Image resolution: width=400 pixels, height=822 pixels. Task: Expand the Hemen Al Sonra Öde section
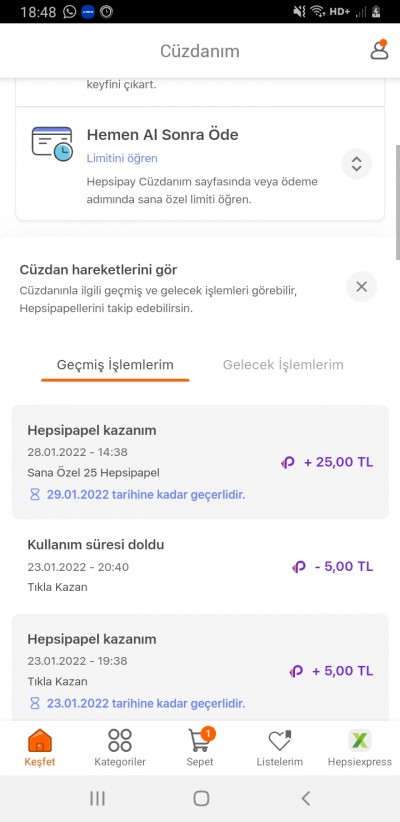(356, 164)
